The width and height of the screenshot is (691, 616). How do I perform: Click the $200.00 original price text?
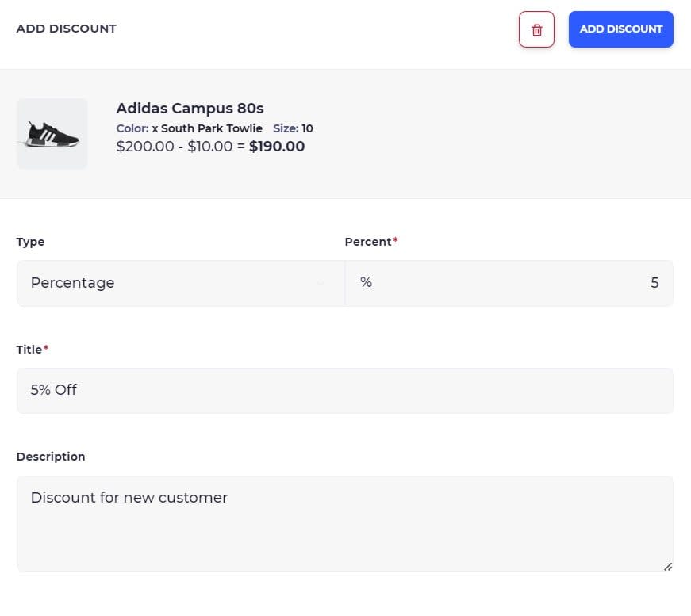145,146
